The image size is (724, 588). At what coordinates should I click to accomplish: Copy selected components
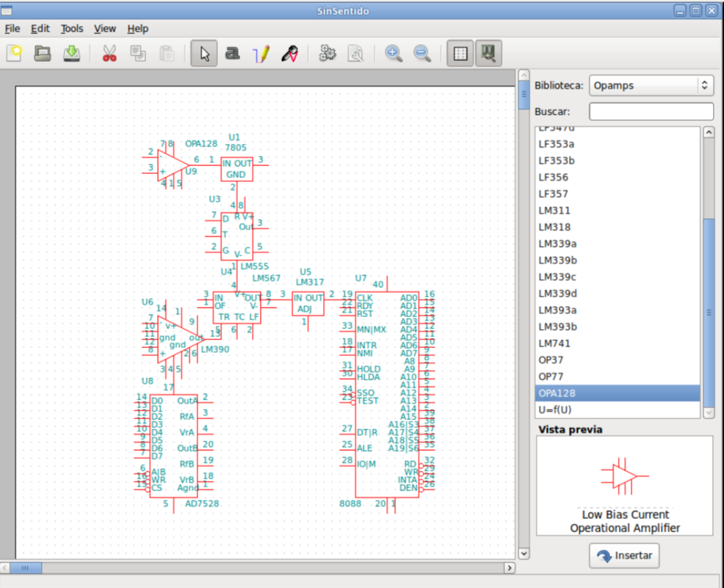(x=138, y=53)
